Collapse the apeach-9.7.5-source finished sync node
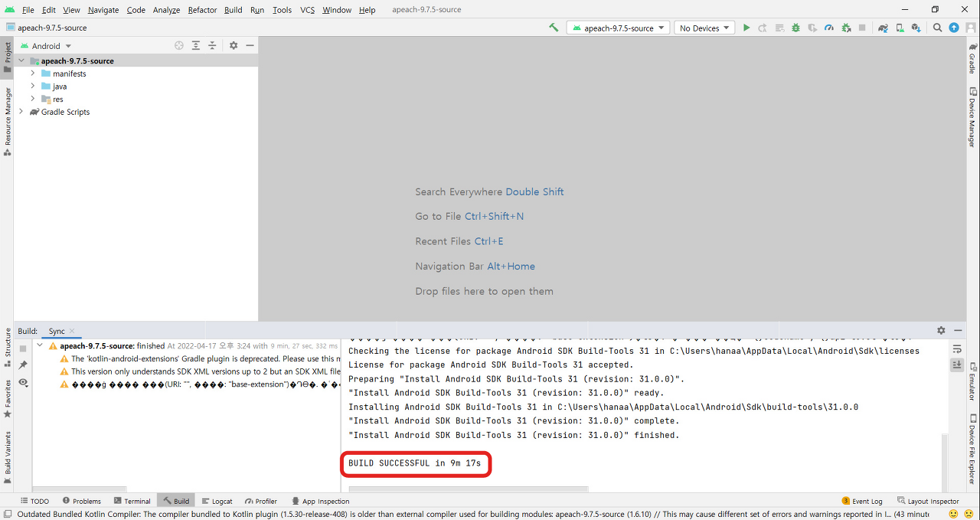 pyautogui.click(x=40, y=345)
